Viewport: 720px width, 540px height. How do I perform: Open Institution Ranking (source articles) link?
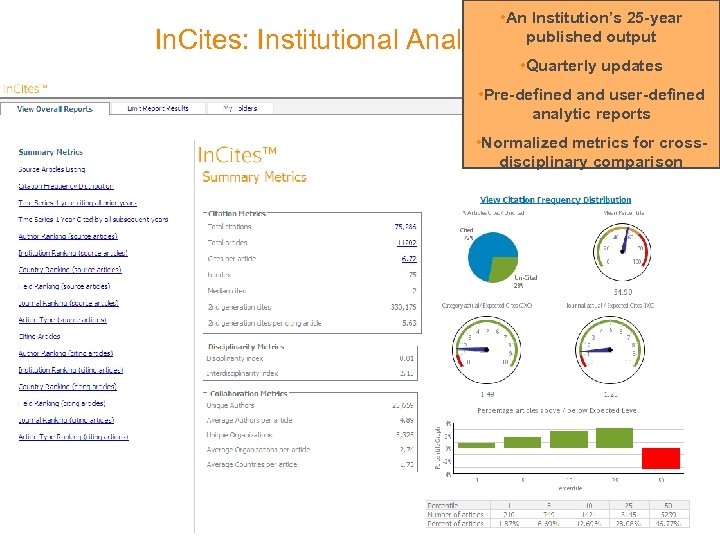click(x=73, y=253)
